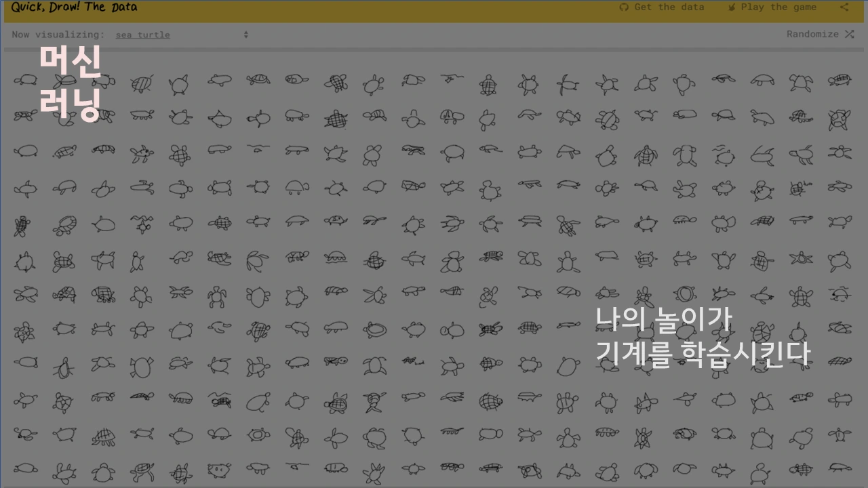The height and width of the screenshot is (488, 868).
Task: Click the up/down stepper beside sea turtle
Action: [x=246, y=35]
